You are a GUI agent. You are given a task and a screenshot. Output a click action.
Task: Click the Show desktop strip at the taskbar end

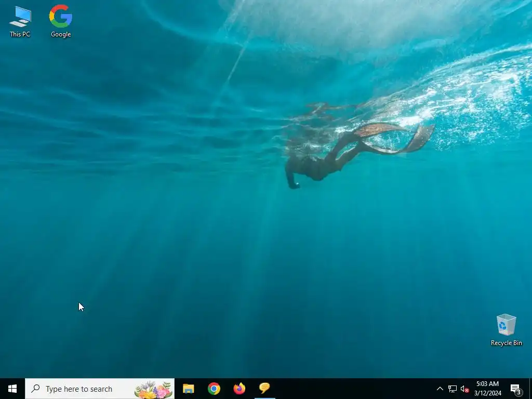[530, 389]
